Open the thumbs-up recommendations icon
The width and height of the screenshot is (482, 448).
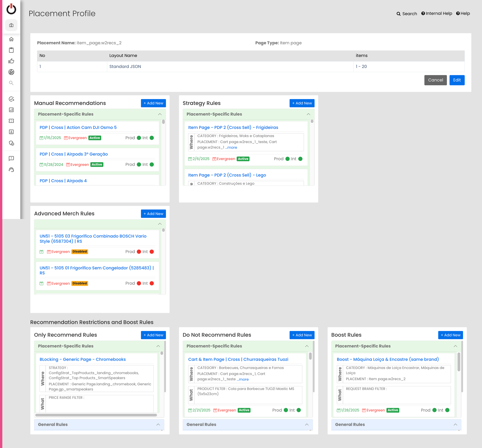(x=11, y=61)
